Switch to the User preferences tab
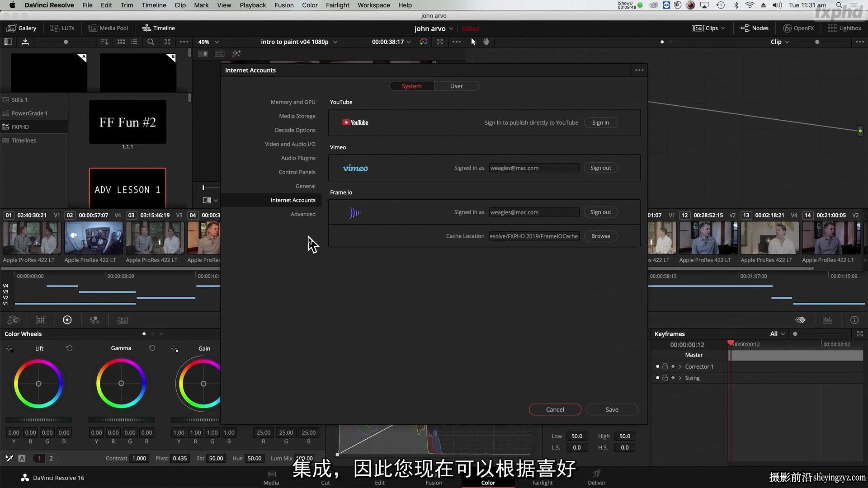This screenshot has height=488, width=868. click(456, 86)
